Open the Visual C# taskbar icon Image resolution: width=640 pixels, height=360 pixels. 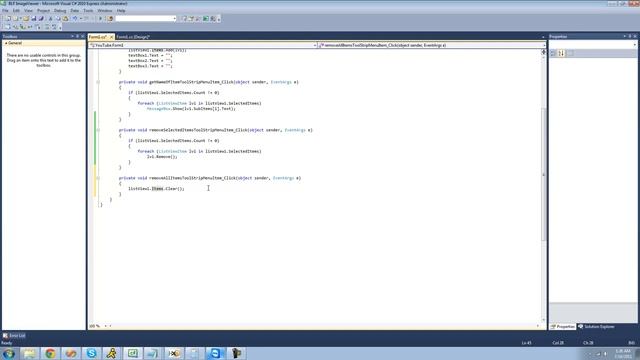click(x=133, y=353)
